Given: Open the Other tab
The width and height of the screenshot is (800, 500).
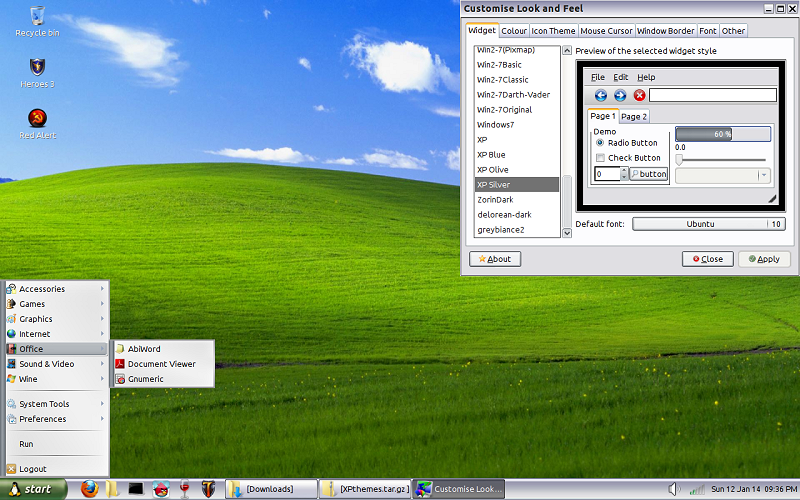Looking at the screenshot, I should (733, 31).
